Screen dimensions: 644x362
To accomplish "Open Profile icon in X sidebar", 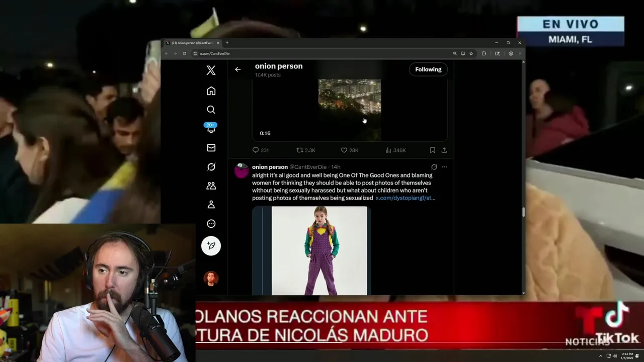I will tap(211, 205).
